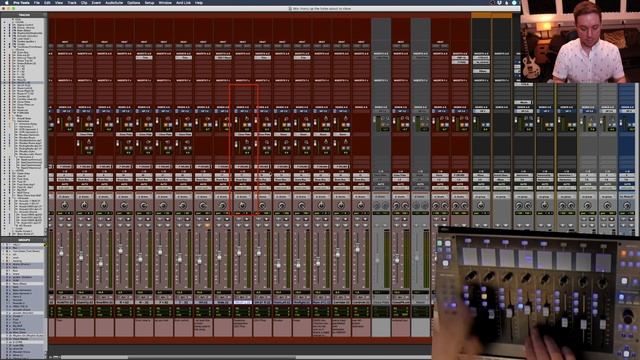Open the Window menu
Viewport: 640px width, 360px height.
pos(165,2)
